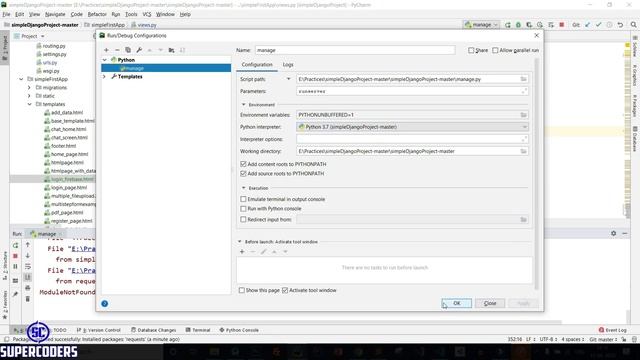Click OK to save configuration

(456, 303)
